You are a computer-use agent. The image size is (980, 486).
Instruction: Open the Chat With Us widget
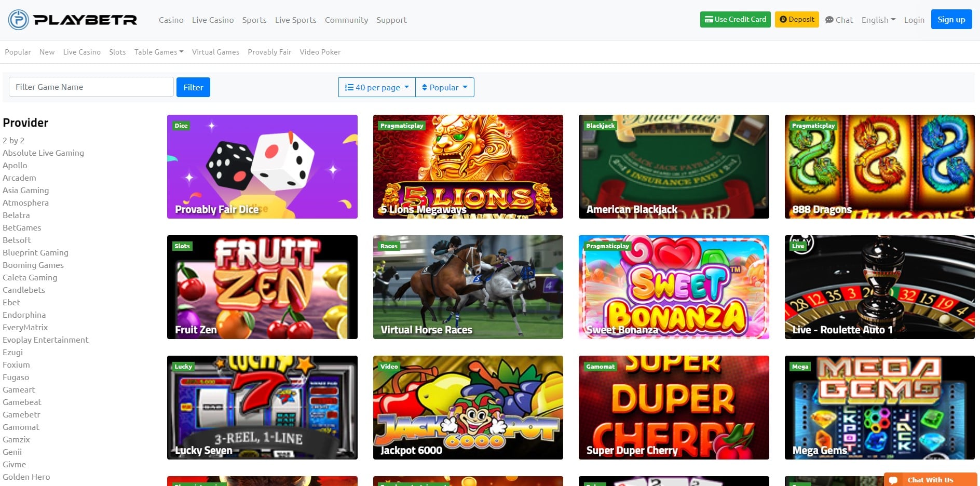coord(930,480)
